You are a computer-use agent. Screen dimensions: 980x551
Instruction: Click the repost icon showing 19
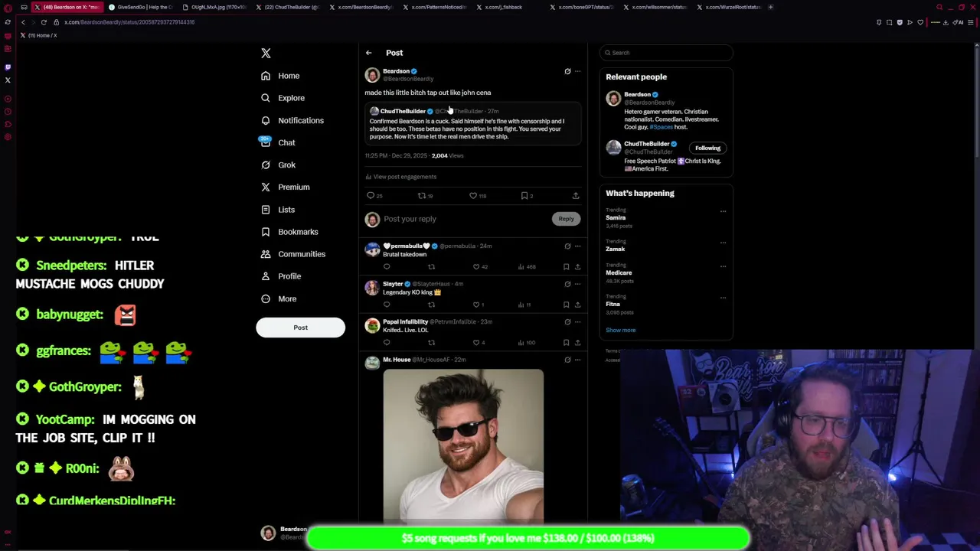click(x=426, y=196)
